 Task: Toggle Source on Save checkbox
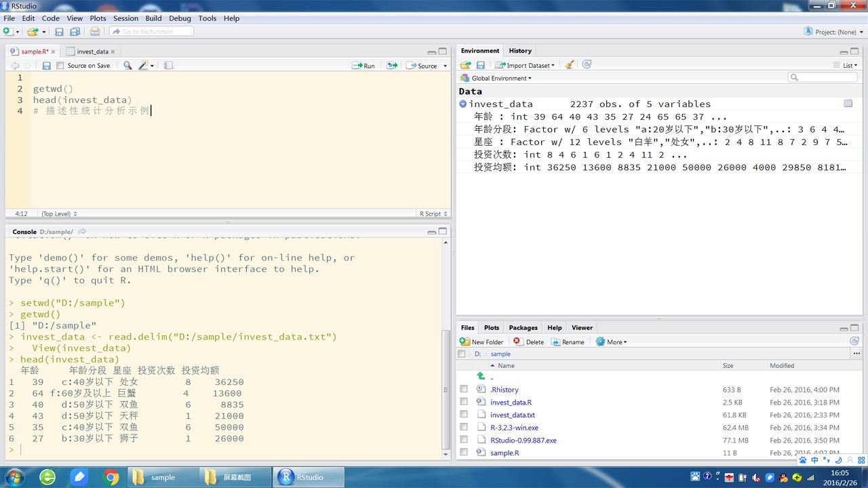click(x=60, y=66)
